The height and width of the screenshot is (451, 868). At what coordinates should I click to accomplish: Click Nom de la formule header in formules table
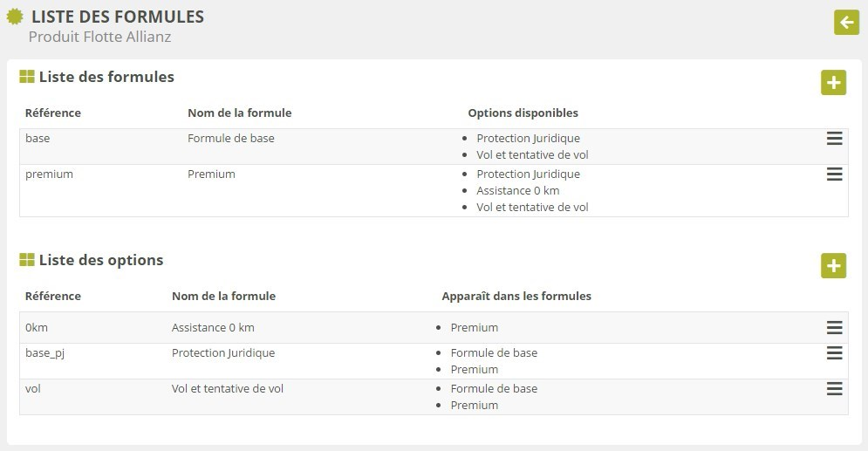(x=239, y=113)
